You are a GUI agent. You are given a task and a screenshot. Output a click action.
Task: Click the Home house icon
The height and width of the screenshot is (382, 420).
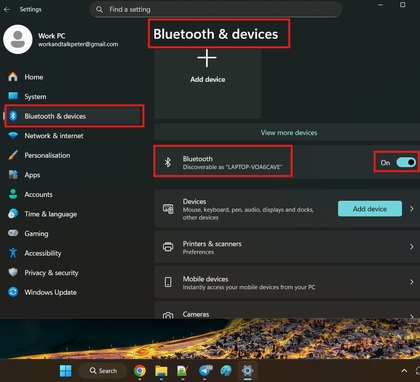pos(13,77)
